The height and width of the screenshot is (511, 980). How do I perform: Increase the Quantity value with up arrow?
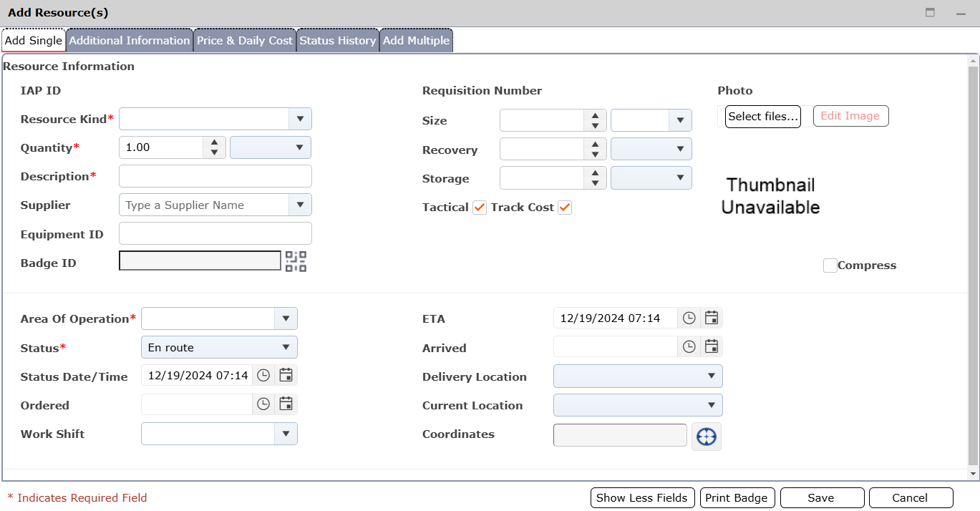215,142
